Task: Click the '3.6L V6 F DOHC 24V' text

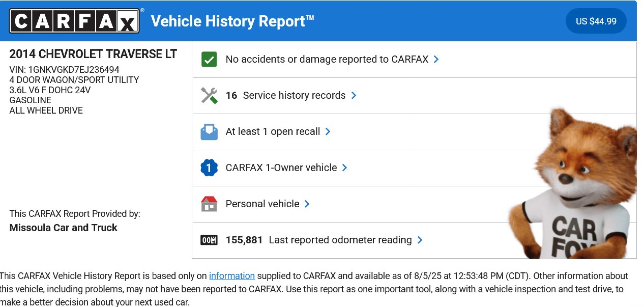Action: [x=50, y=90]
